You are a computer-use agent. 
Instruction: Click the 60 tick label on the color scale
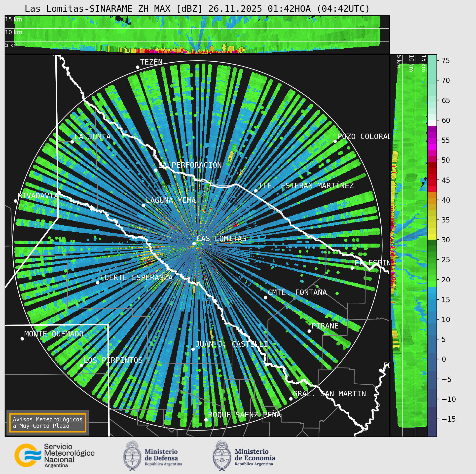(446, 120)
